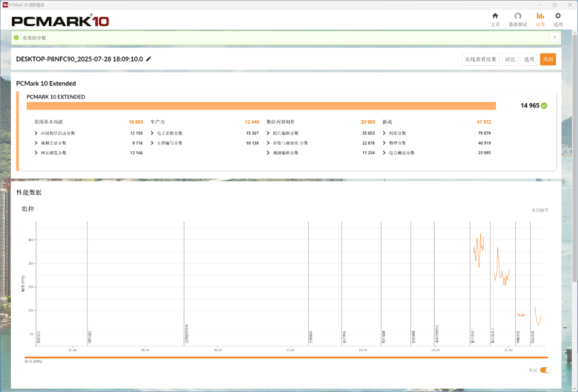Click the 监控 chart heading
Screen dimensions: 578x392
(x=28, y=209)
